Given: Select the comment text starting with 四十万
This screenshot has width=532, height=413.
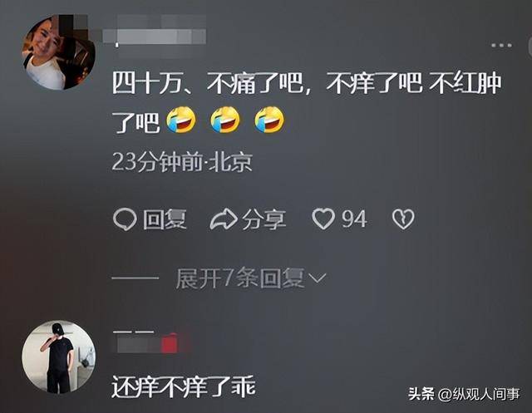Looking at the screenshot, I should pos(307,102).
